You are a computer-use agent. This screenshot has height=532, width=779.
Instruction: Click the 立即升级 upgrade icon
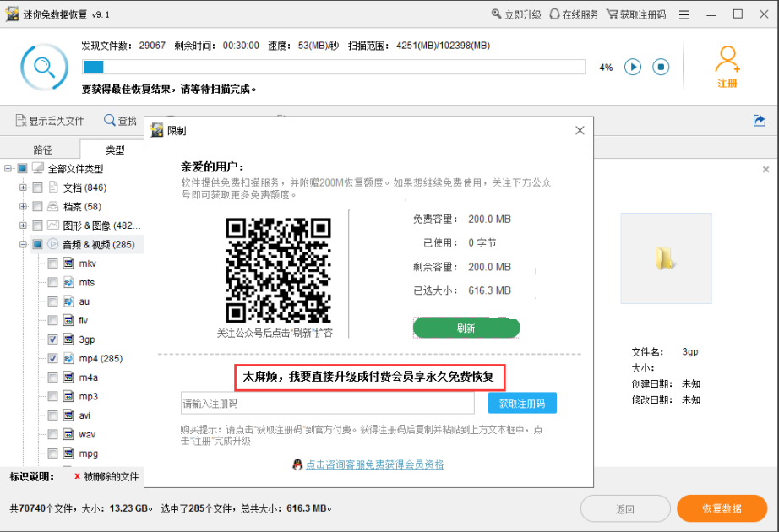click(x=496, y=14)
